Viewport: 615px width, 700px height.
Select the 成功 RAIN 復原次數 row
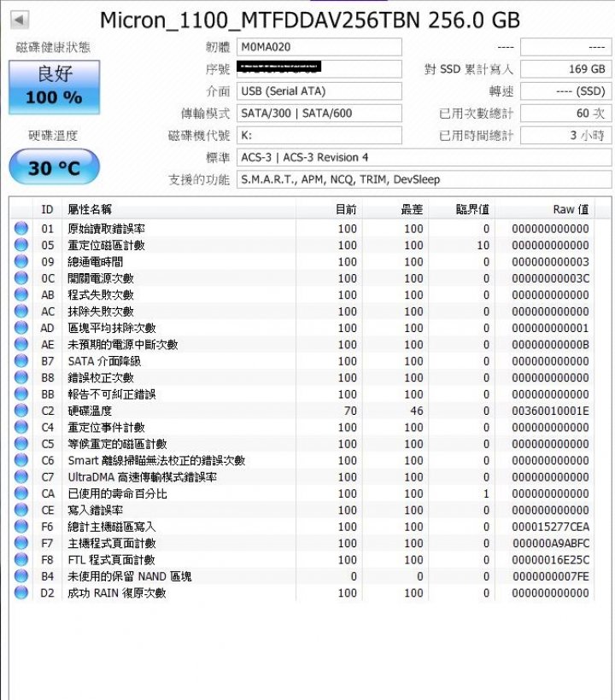click(302, 592)
